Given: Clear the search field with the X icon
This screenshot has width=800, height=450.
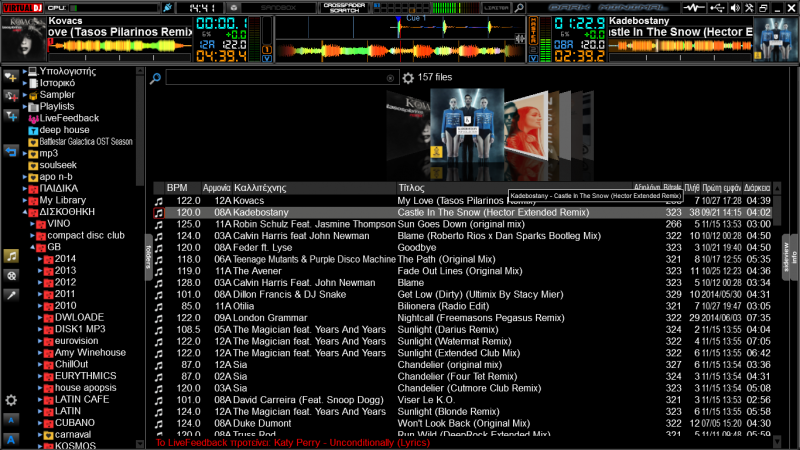Looking at the screenshot, I should click(390, 78).
